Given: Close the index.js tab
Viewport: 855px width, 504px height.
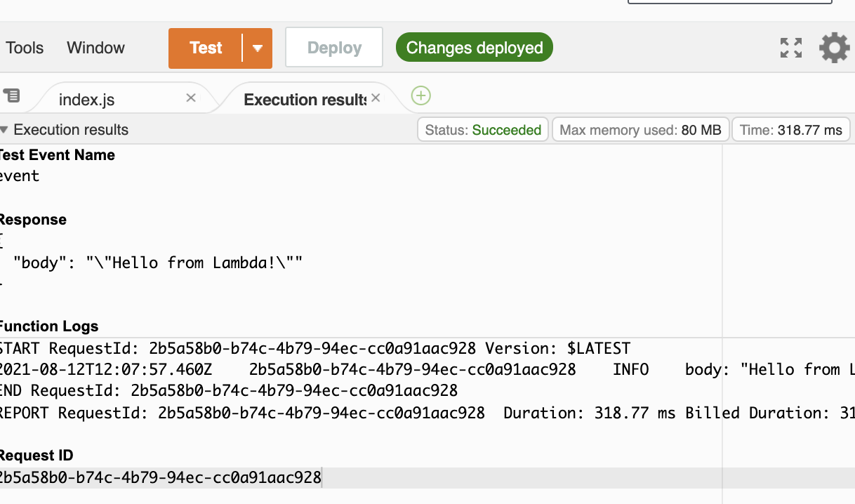Looking at the screenshot, I should (x=190, y=98).
